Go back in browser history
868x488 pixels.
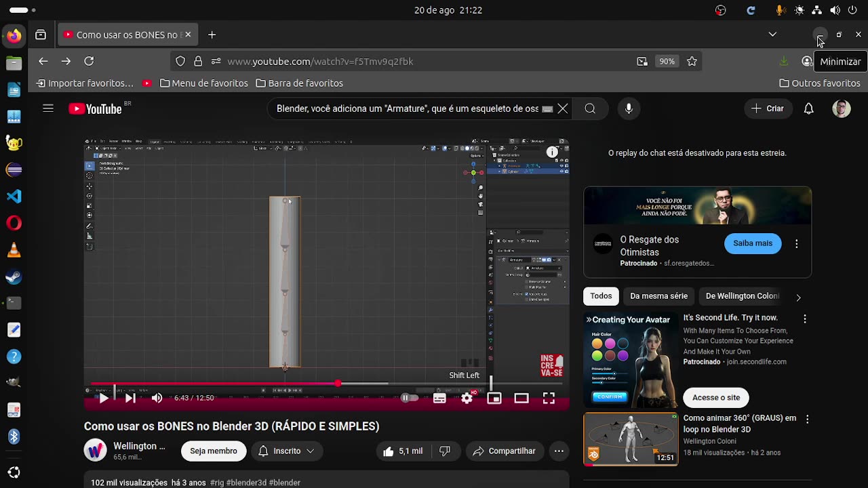pos(43,61)
